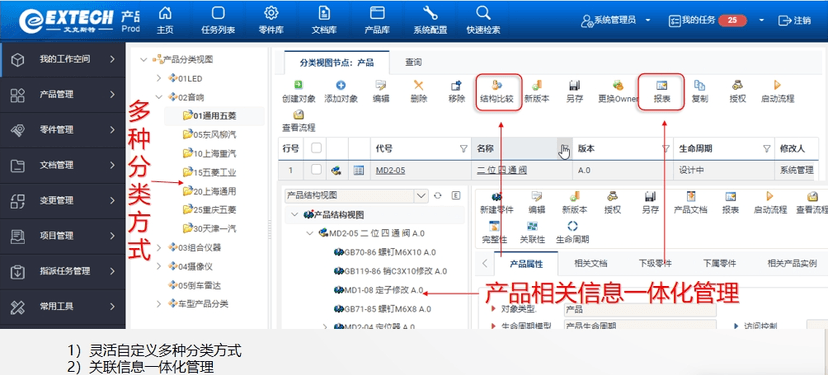Screen dimensions: 828x375
Task: Open the 生命周期 column filter
Action: tap(766, 149)
